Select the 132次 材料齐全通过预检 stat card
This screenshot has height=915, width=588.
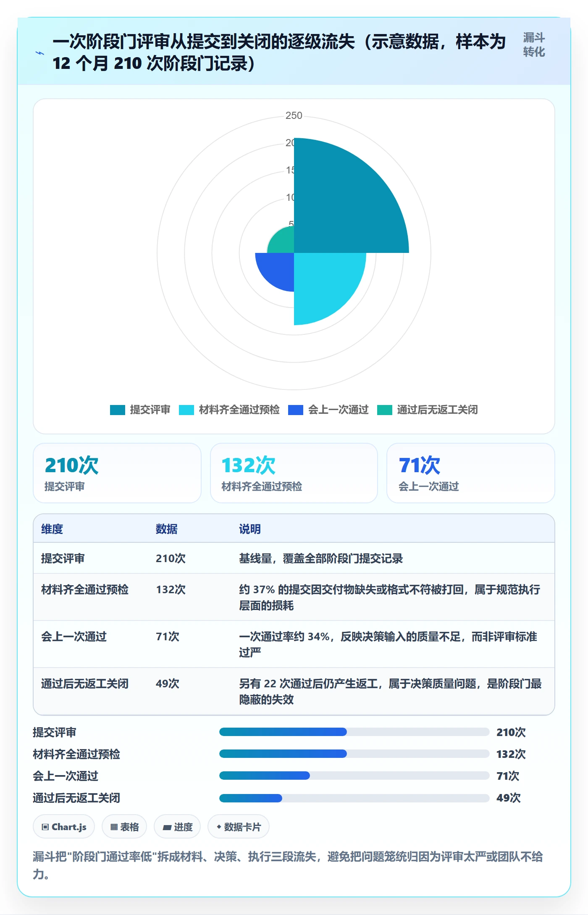point(294,473)
